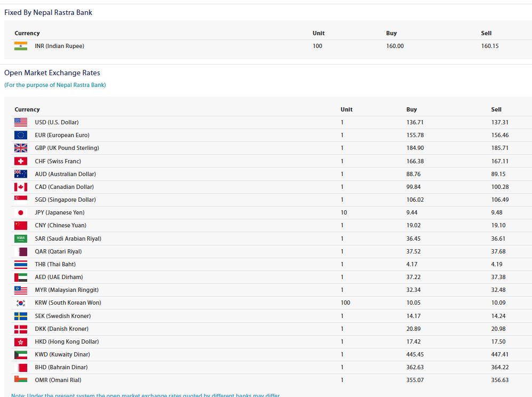Click the 'AED (UAE Dirham)' label
The image size is (532, 397).
[x=59, y=277]
